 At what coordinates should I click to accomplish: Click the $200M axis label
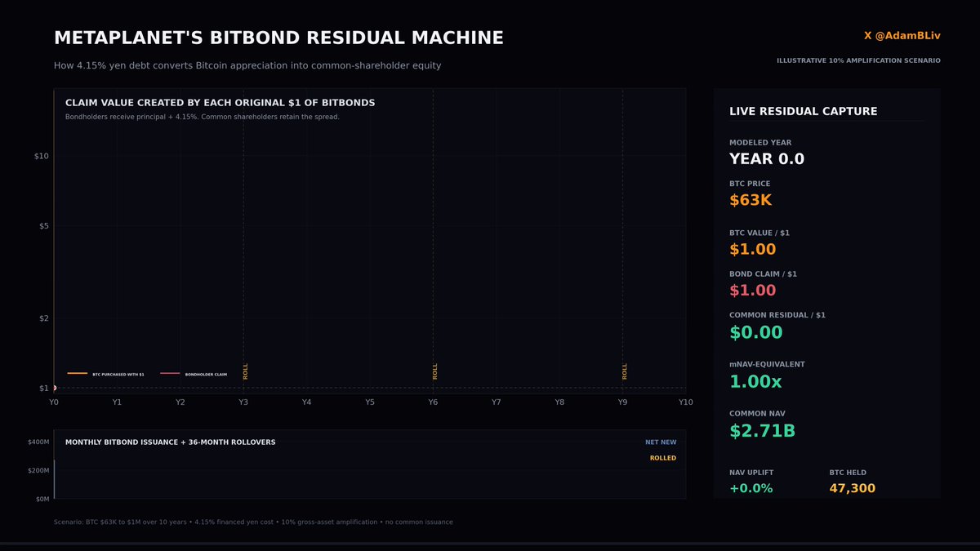[38, 471]
